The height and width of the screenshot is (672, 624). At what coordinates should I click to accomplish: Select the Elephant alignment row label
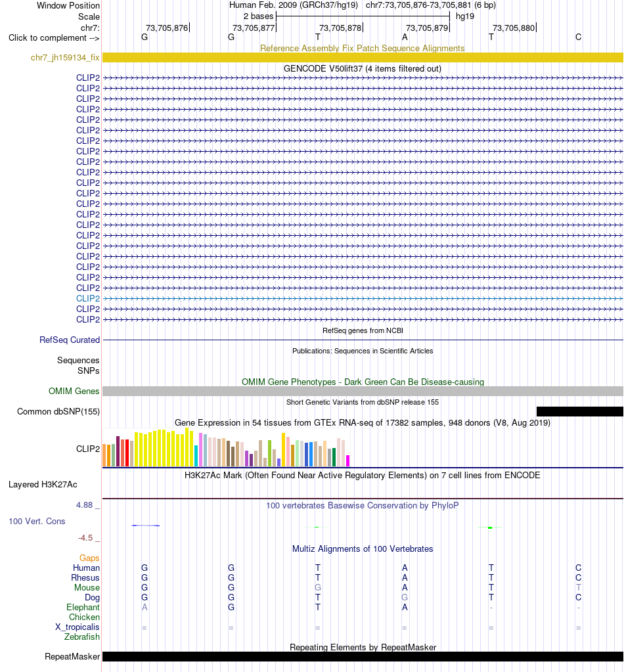click(x=83, y=607)
